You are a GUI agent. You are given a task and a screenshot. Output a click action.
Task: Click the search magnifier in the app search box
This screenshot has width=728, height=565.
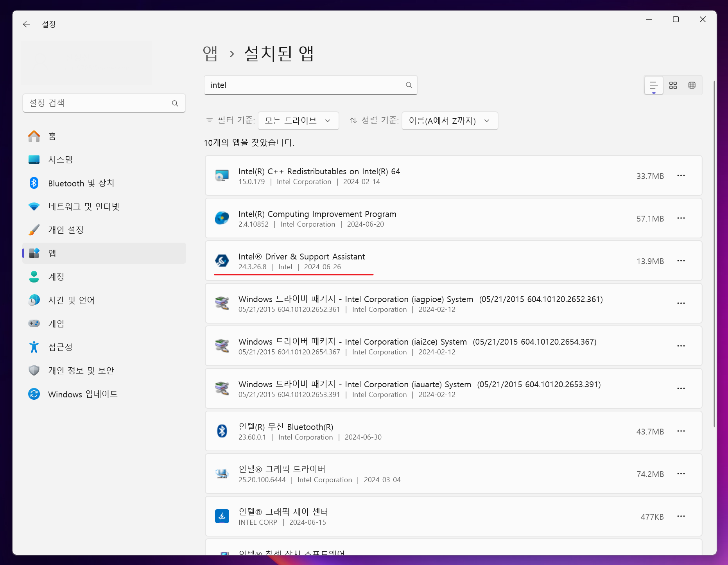click(x=409, y=85)
